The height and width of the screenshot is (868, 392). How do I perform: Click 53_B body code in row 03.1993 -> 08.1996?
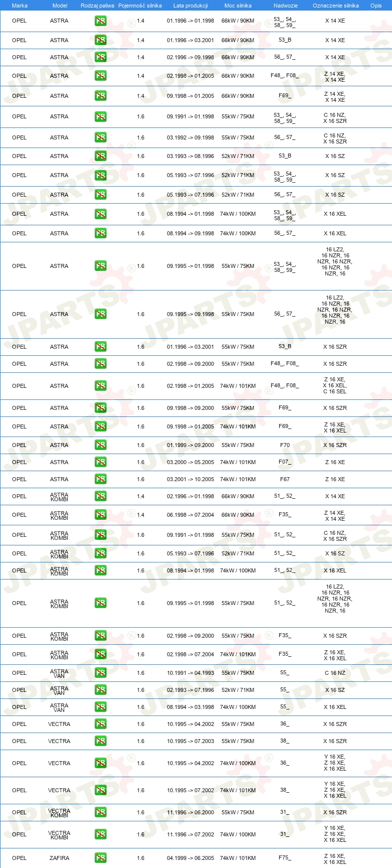(x=285, y=156)
